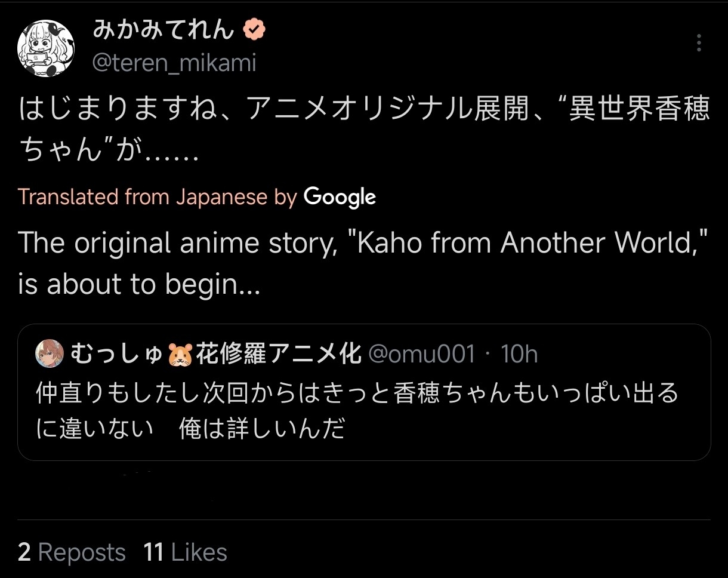Open みかみてれん's profile avatar

[45, 49]
